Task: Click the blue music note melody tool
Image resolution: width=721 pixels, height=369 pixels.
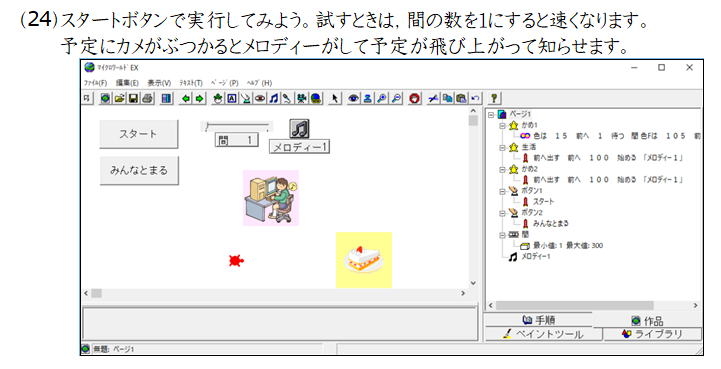Action: 274,98
